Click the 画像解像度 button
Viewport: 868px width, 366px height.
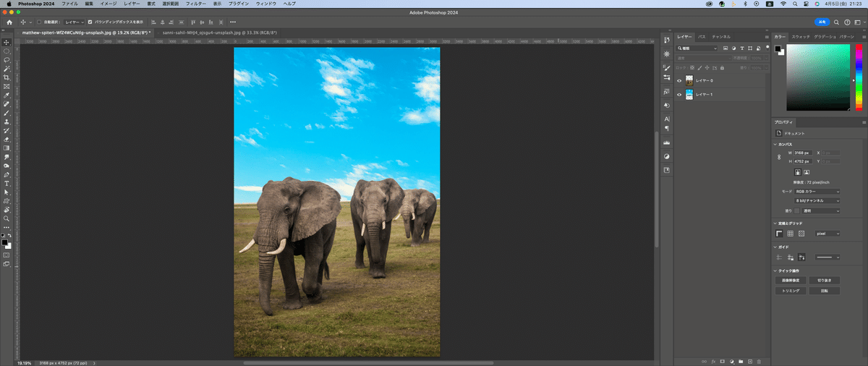[x=789, y=280]
